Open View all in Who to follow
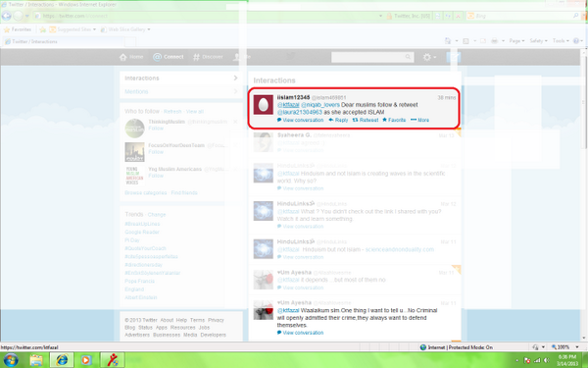 [195, 112]
